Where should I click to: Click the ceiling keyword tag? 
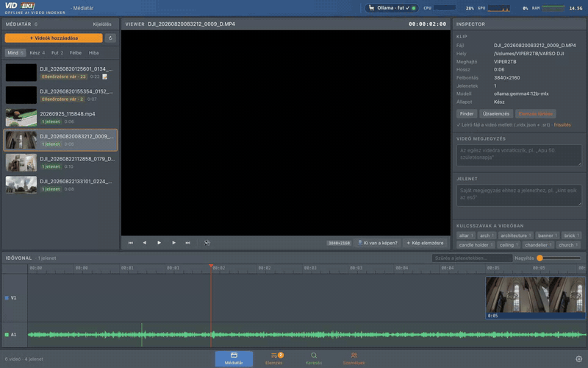509,245
